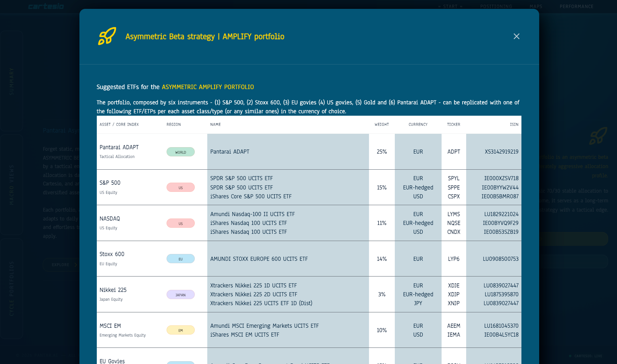Click the WEIGHT column header
This screenshot has height=364, width=617.
(382, 125)
